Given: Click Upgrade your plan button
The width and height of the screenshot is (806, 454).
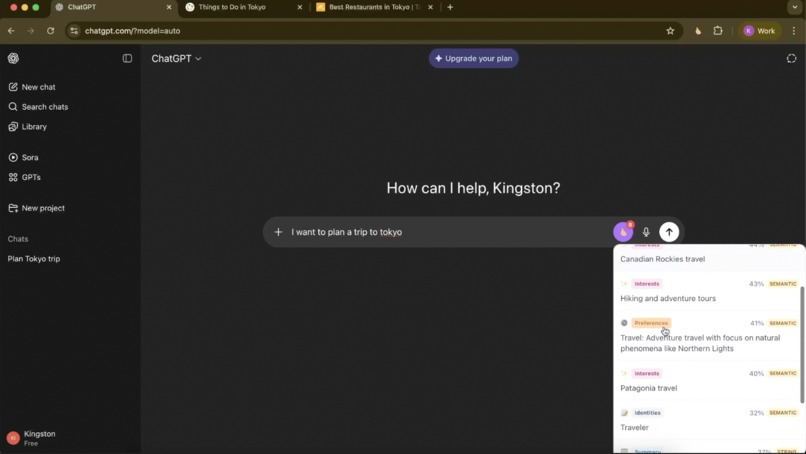Looking at the screenshot, I should [x=473, y=58].
